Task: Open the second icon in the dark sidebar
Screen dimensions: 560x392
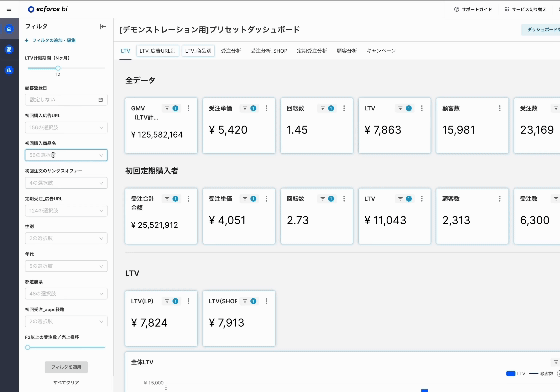Action: [x=9, y=49]
